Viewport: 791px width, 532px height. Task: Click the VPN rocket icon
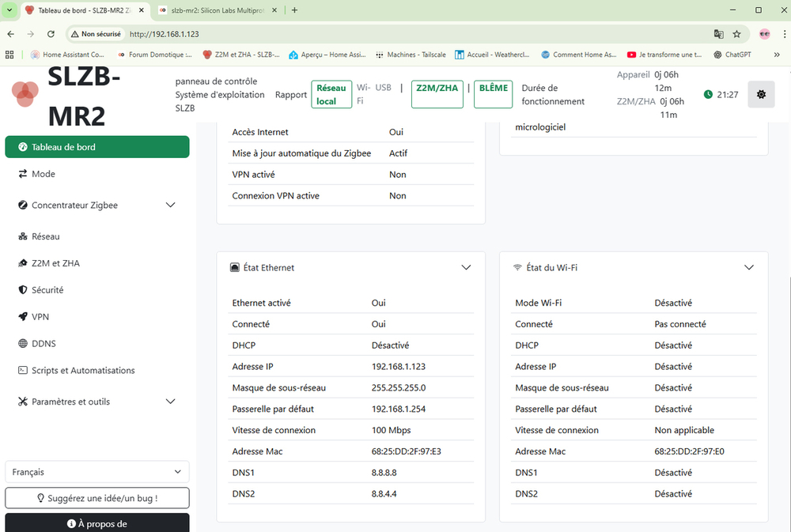click(23, 317)
